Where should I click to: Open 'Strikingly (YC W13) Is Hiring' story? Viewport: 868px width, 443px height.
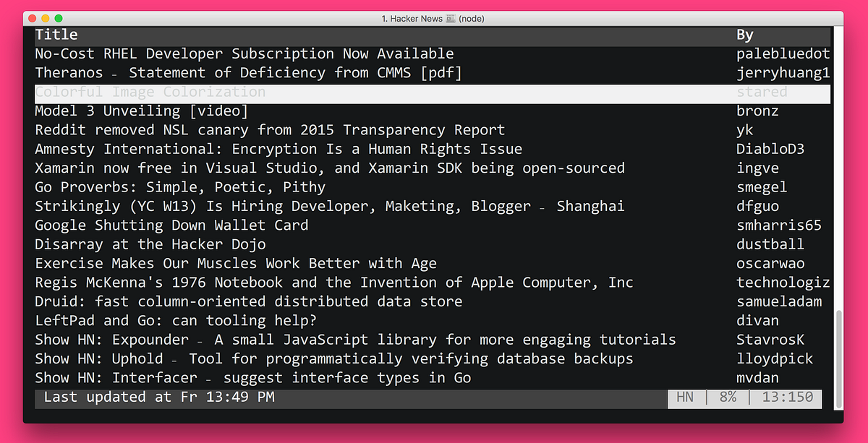point(330,206)
